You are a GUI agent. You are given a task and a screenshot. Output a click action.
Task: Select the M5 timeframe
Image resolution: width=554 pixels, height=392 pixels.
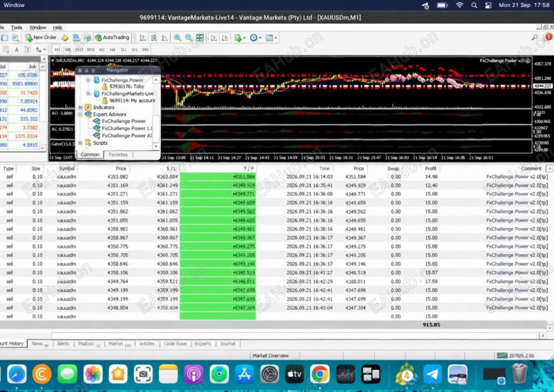68,50
